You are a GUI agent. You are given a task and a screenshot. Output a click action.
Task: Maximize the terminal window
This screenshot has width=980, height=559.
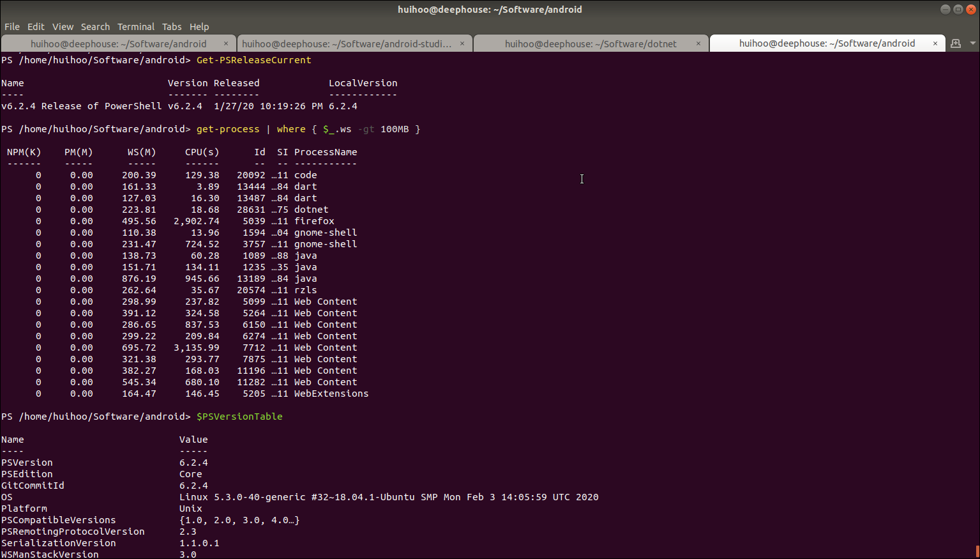(958, 9)
